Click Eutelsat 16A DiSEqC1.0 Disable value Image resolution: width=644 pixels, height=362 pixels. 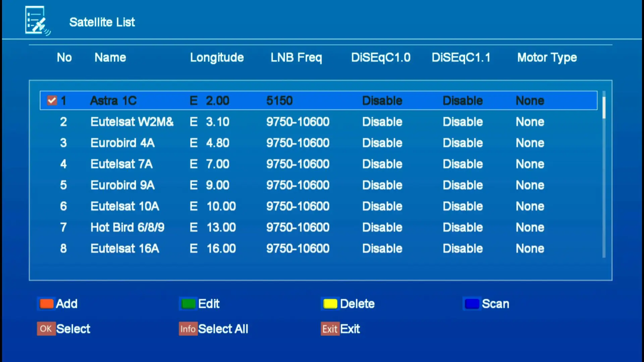click(x=382, y=248)
